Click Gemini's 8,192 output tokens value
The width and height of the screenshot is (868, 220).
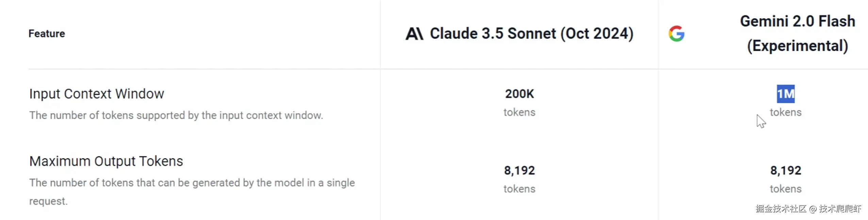coord(785,170)
